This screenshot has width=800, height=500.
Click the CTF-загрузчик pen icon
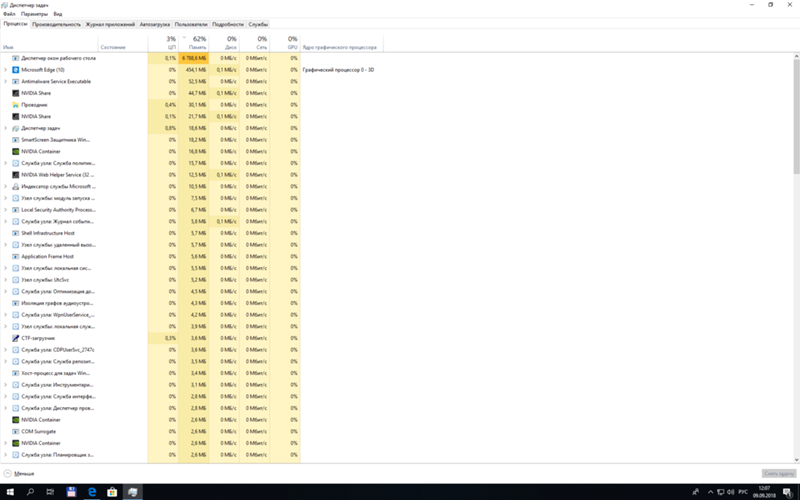(x=15, y=338)
